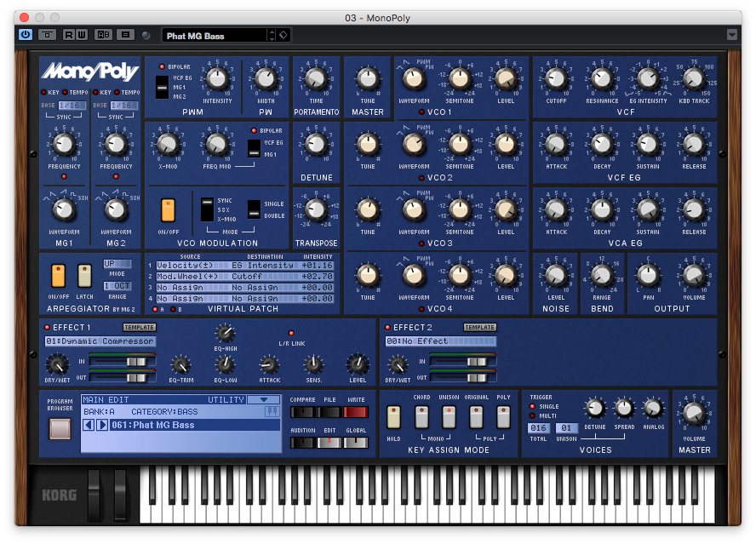Open the Arpeggiator 1 OCT range selector

(x=117, y=286)
